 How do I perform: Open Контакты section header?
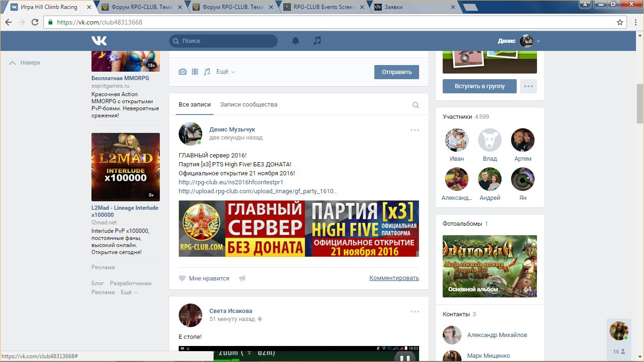click(x=456, y=314)
